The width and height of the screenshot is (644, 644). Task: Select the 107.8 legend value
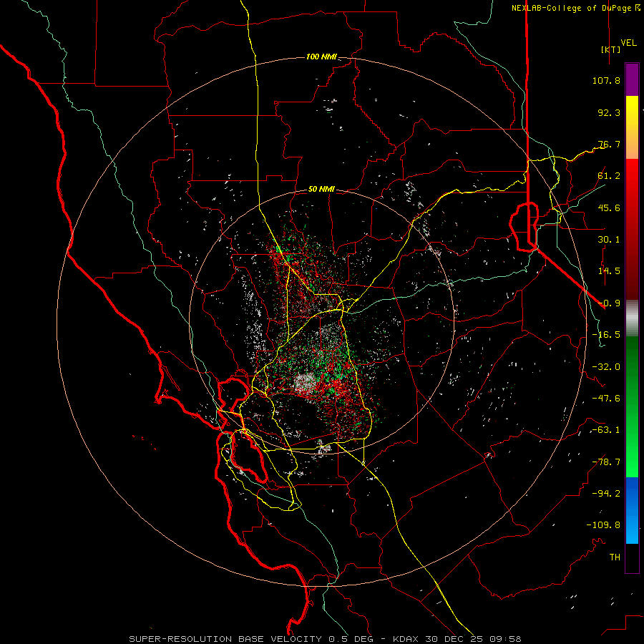coord(606,80)
